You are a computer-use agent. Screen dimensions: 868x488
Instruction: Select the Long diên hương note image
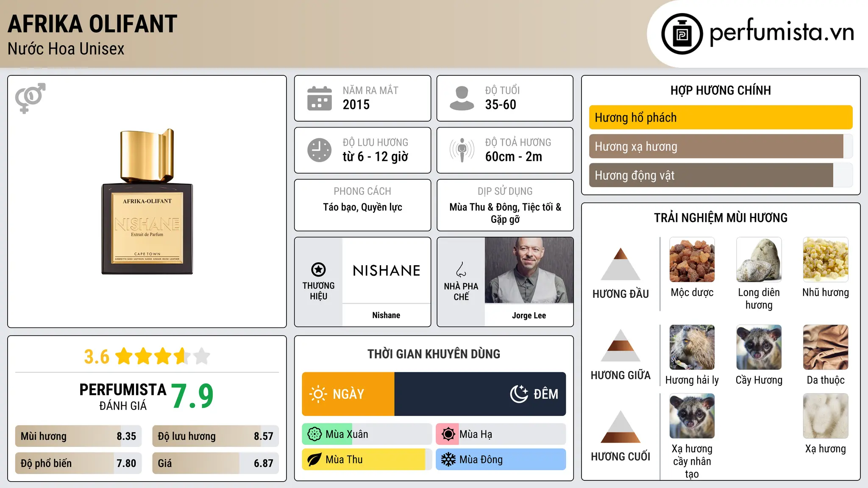tap(759, 260)
